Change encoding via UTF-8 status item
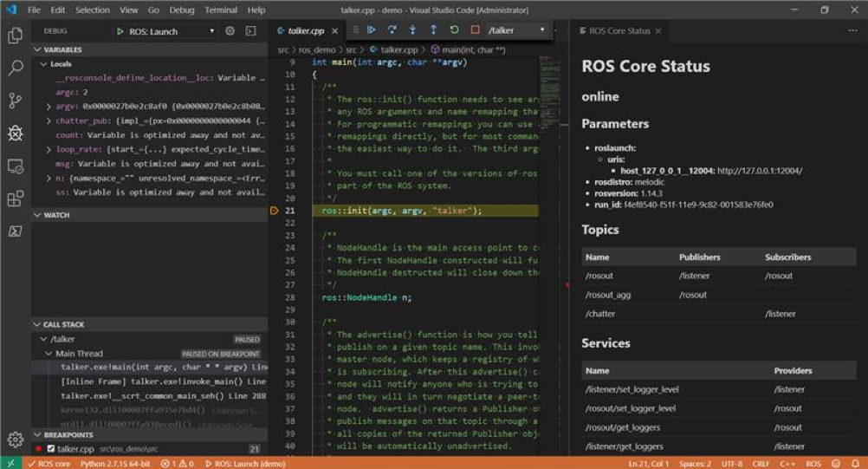The height and width of the screenshot is (469, 868). pos(732,464)
